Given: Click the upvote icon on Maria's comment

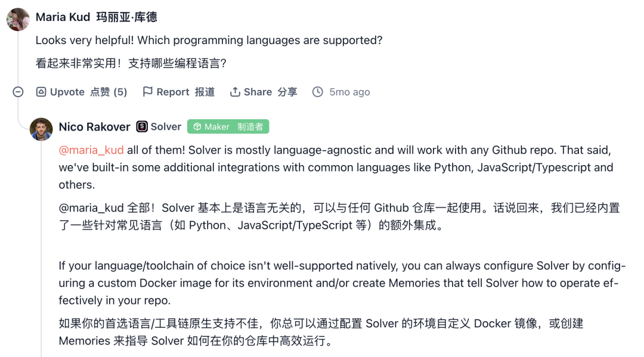Looking at the screenshot, I should (x=41, y=92).
